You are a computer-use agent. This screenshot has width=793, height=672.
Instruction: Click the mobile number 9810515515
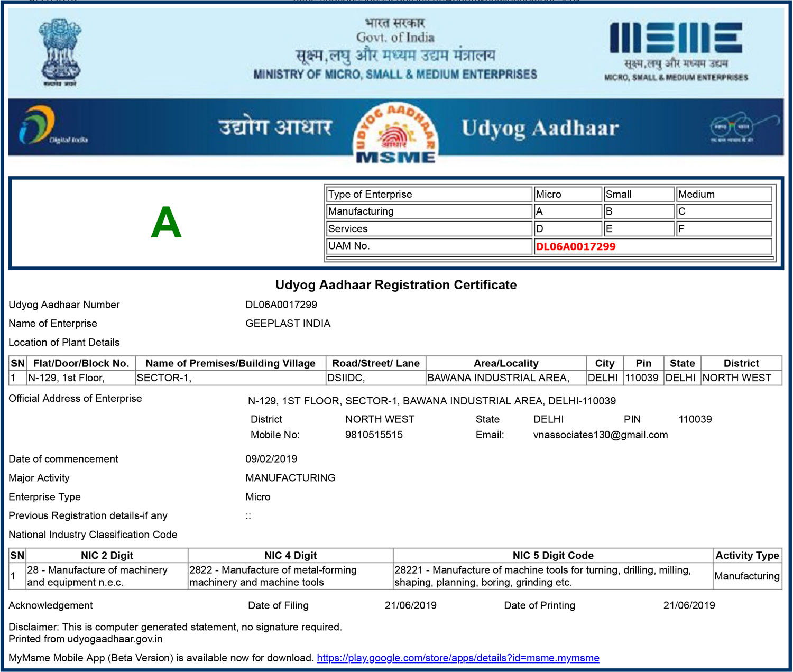click(x=374, y=435)
